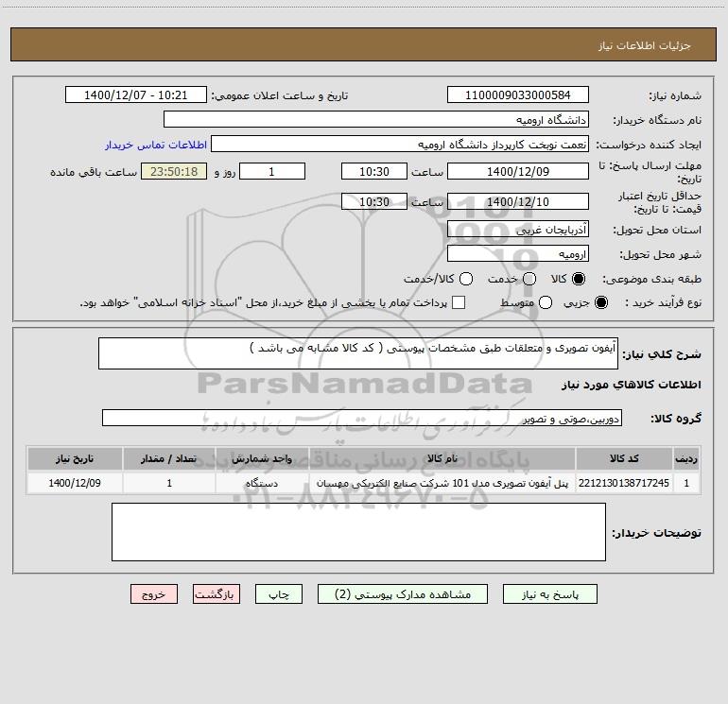
Task: Click unit cell دستگاه
Action: point(262,483)
